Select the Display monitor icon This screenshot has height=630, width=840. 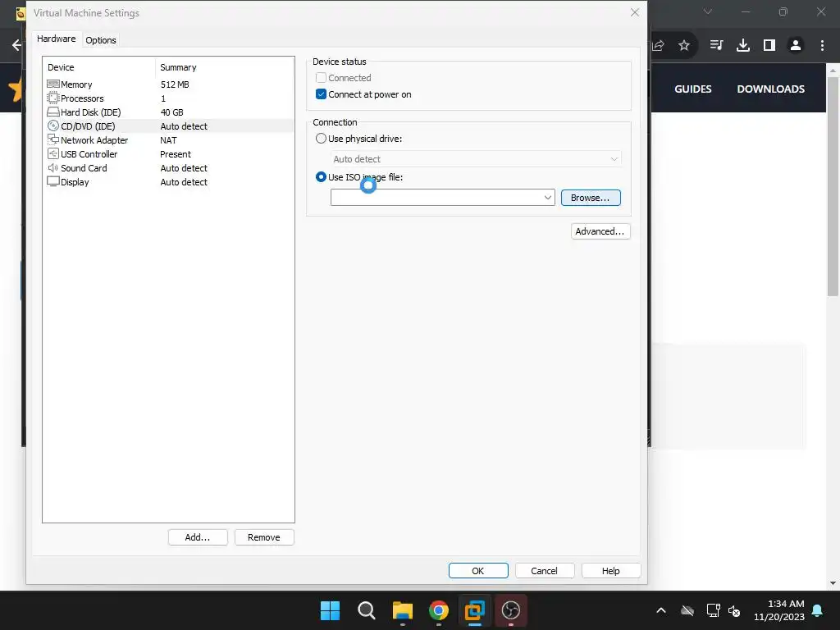pos(53,181)
